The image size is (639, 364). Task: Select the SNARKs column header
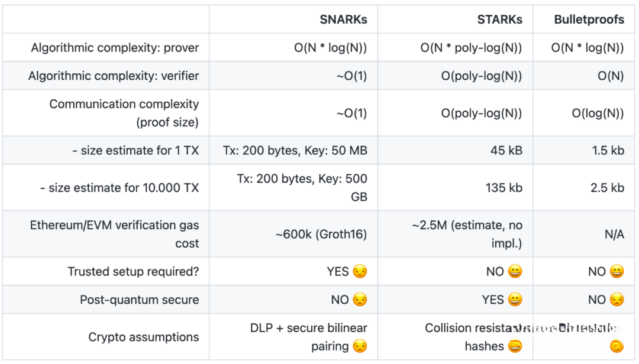343,19
